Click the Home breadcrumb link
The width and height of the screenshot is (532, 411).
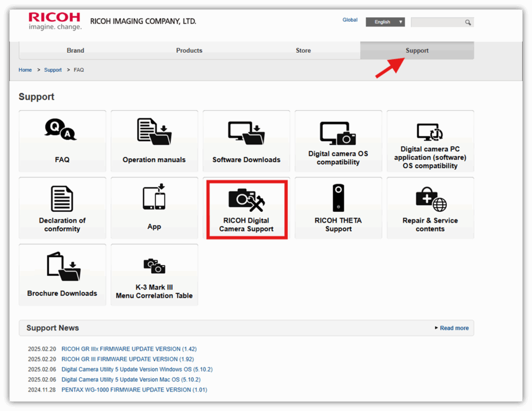point(25,70)
